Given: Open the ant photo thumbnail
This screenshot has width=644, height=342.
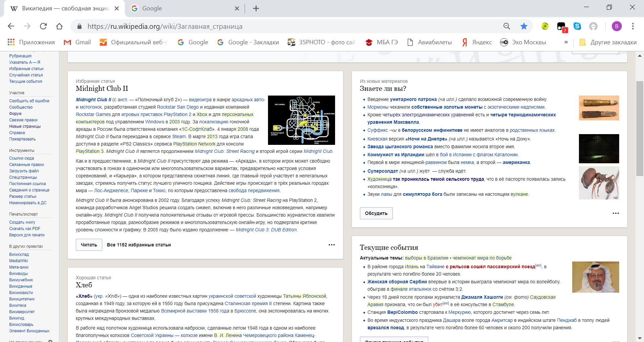Looking at the screenshot, I should (599, 183).
